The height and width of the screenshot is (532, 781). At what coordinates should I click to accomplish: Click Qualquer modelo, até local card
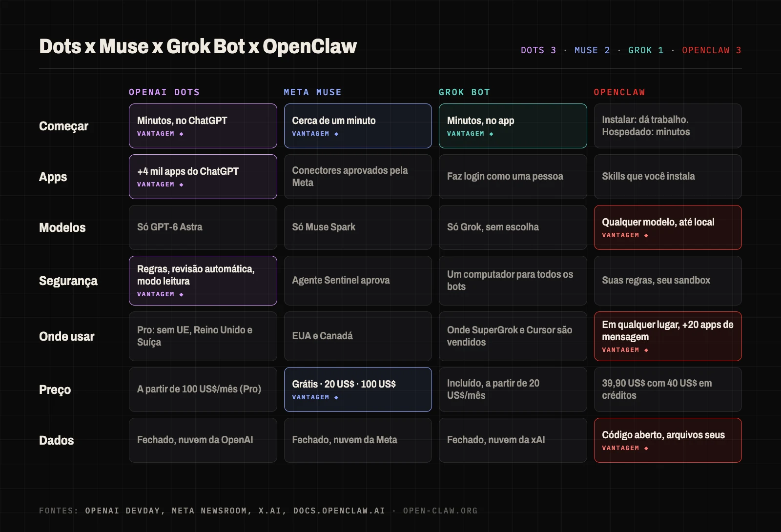tap(668, 227)
